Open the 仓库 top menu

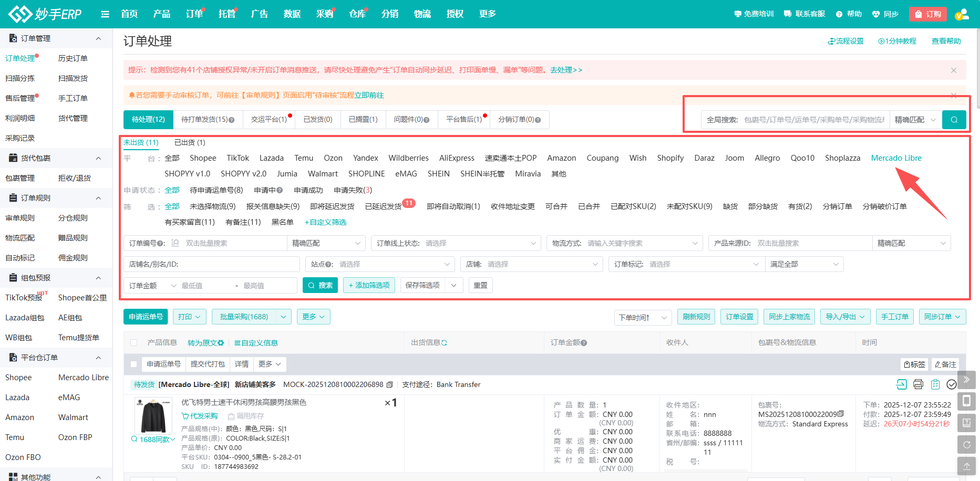point(357,14)
